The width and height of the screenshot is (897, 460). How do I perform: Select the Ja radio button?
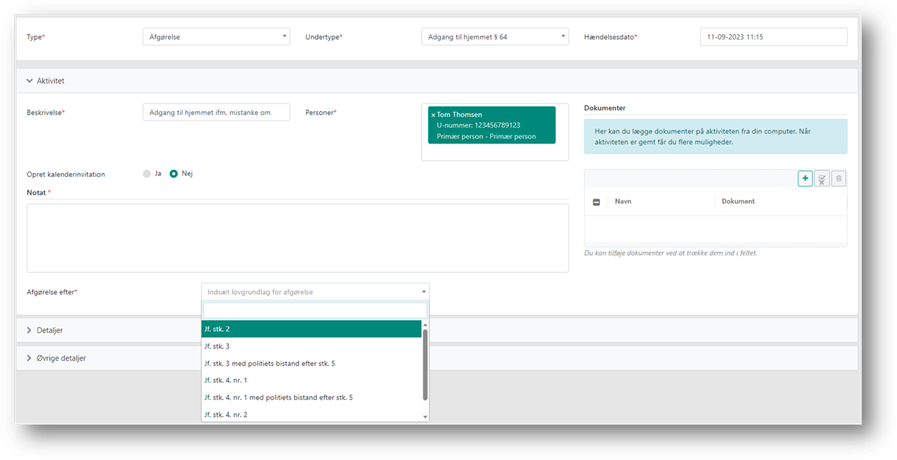(146, 173)
